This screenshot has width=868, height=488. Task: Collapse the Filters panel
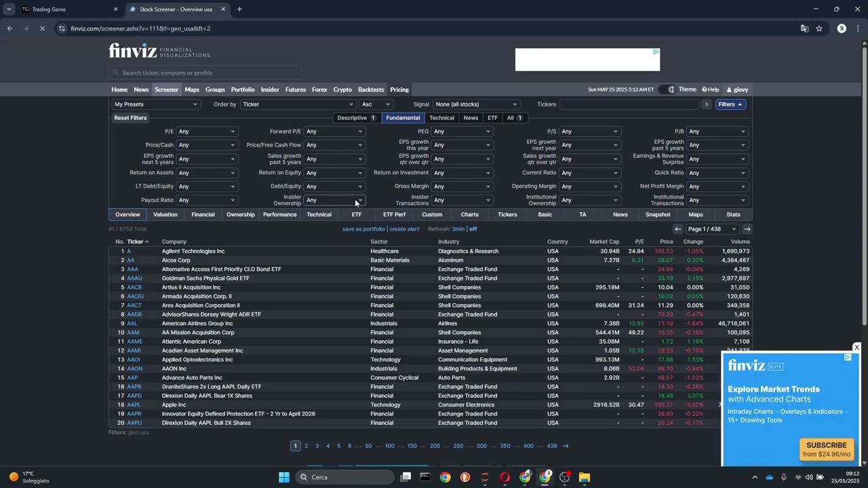[x=731, y=104]
